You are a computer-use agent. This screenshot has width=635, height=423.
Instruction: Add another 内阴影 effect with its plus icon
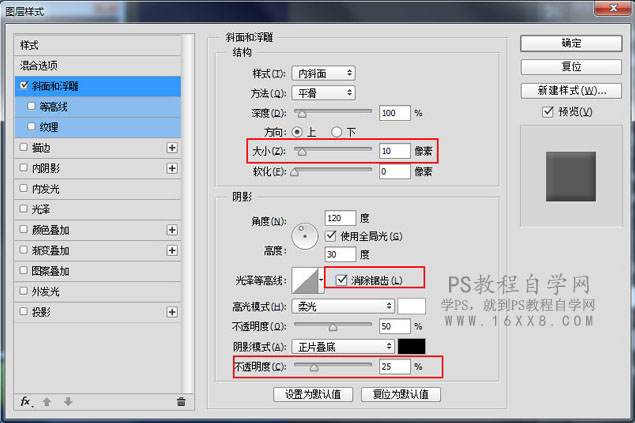pos(172,168)
